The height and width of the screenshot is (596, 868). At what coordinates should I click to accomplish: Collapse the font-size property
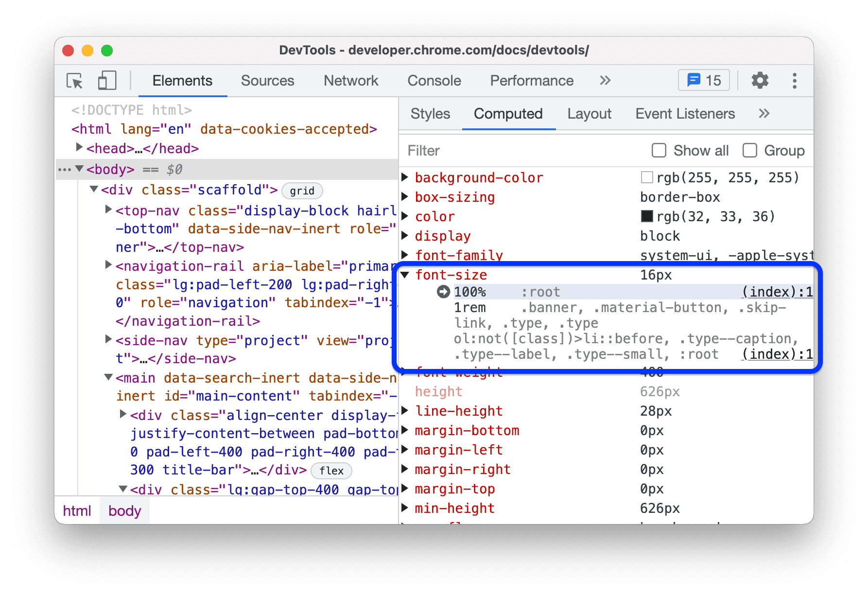pos(404,275)
